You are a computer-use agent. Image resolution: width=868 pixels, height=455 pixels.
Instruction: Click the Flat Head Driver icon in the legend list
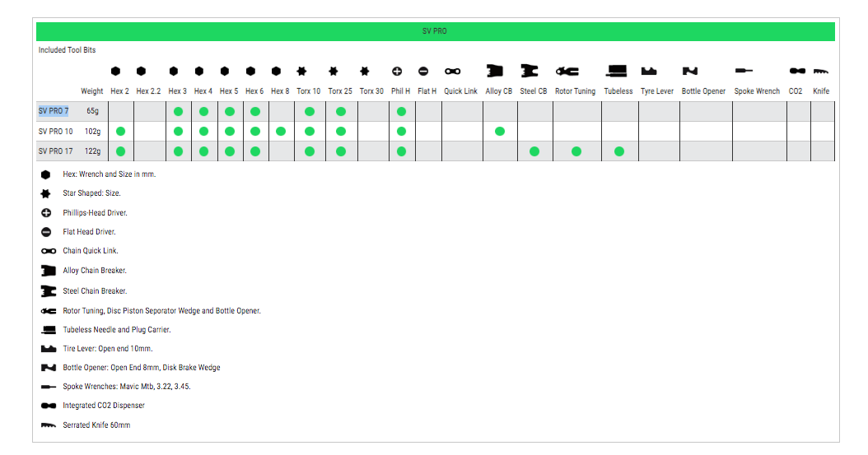tap(47, 232)
